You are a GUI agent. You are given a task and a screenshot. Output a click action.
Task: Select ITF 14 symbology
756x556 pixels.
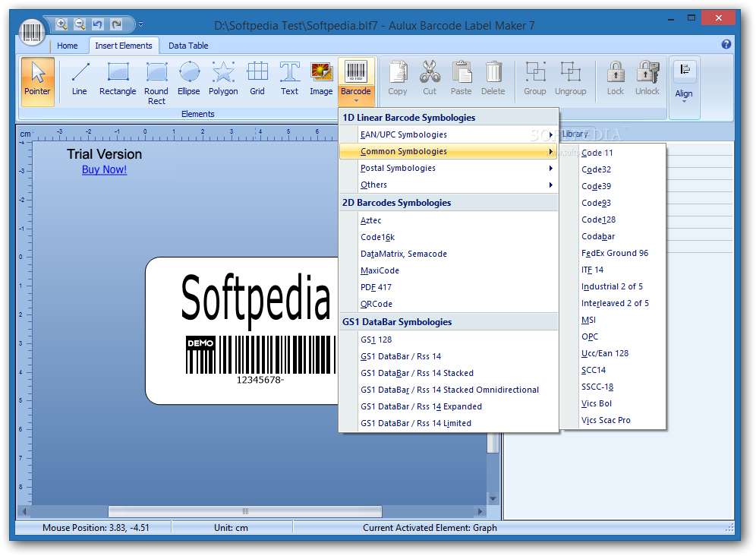pyautogui.click(x=613, y=270)
